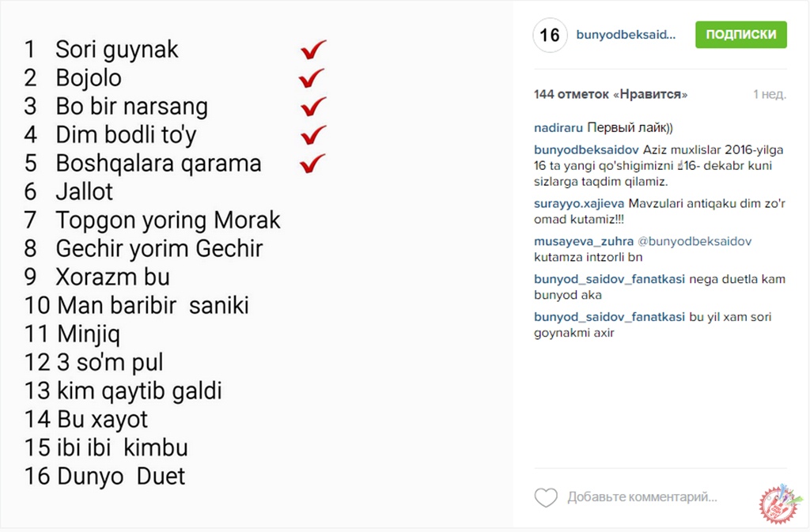Click the checkmark beside Sori guynak
The image size is (810, 532).
(x=313, y=50)
